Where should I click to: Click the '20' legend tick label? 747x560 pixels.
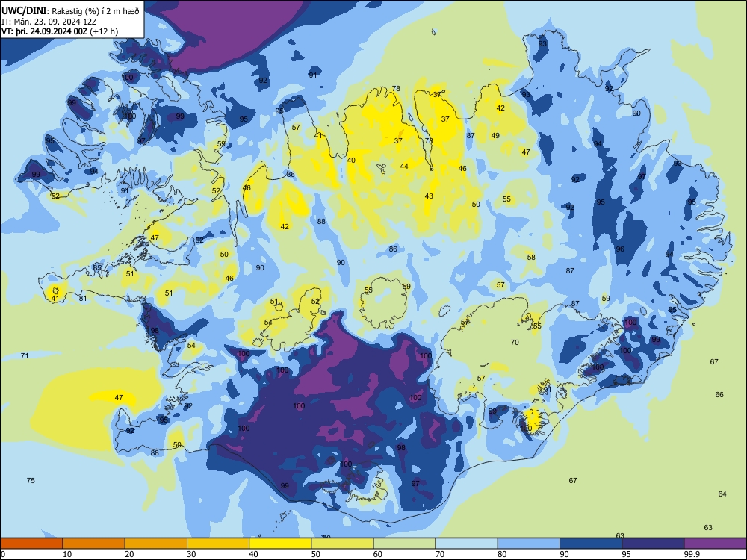pos(129,554)
